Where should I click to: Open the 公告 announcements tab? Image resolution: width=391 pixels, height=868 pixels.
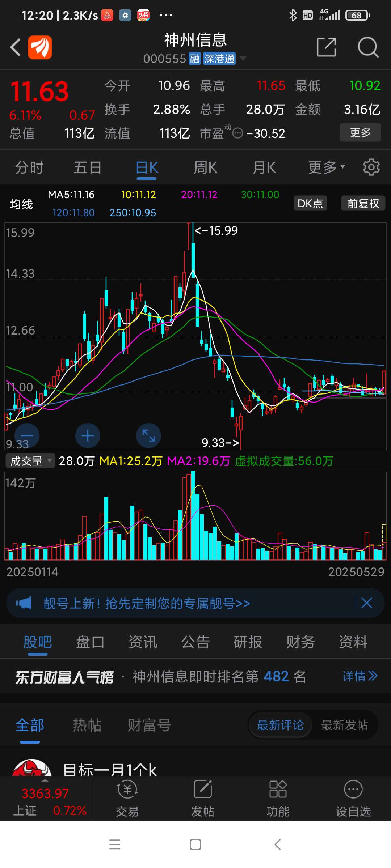pos(195,642)
